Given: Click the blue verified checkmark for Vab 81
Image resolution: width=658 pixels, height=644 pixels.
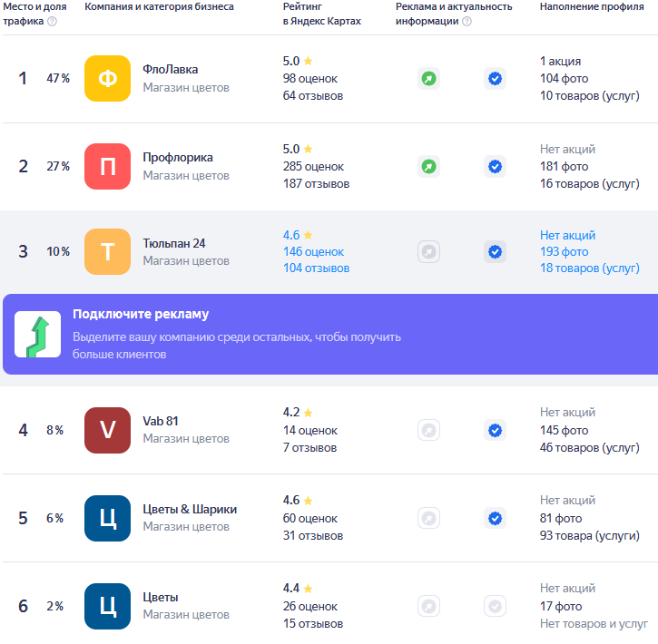Looking at the screenshot, I should (495, 430).
